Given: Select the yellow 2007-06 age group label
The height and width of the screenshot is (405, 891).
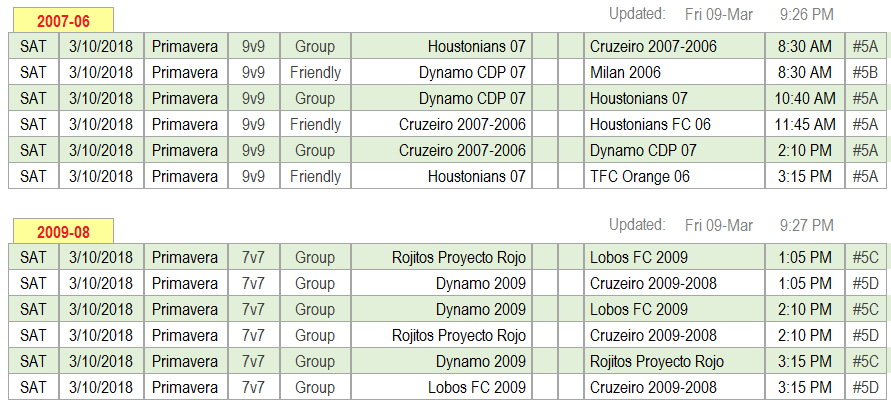Looking at the screenshot, I should click(63, 20).
